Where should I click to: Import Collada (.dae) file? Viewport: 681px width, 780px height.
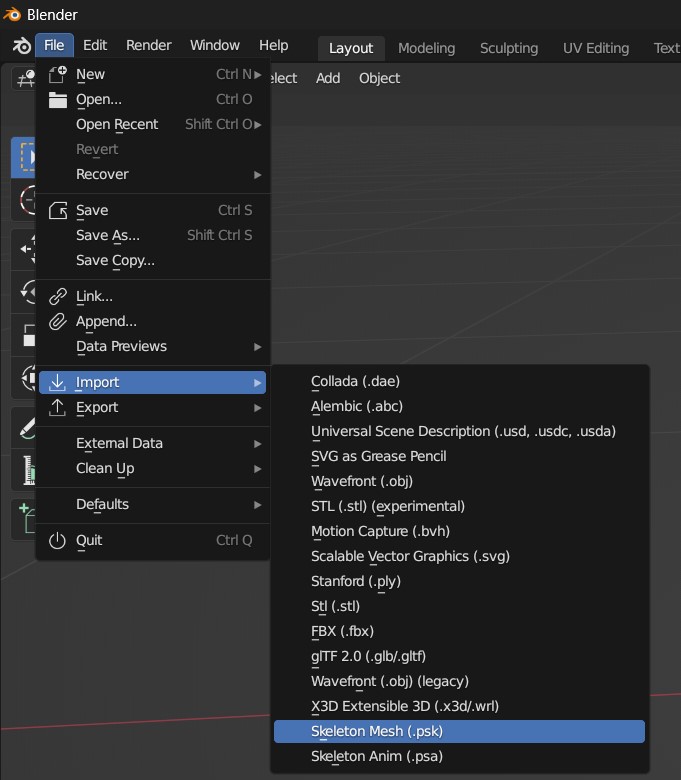(459, 382)
